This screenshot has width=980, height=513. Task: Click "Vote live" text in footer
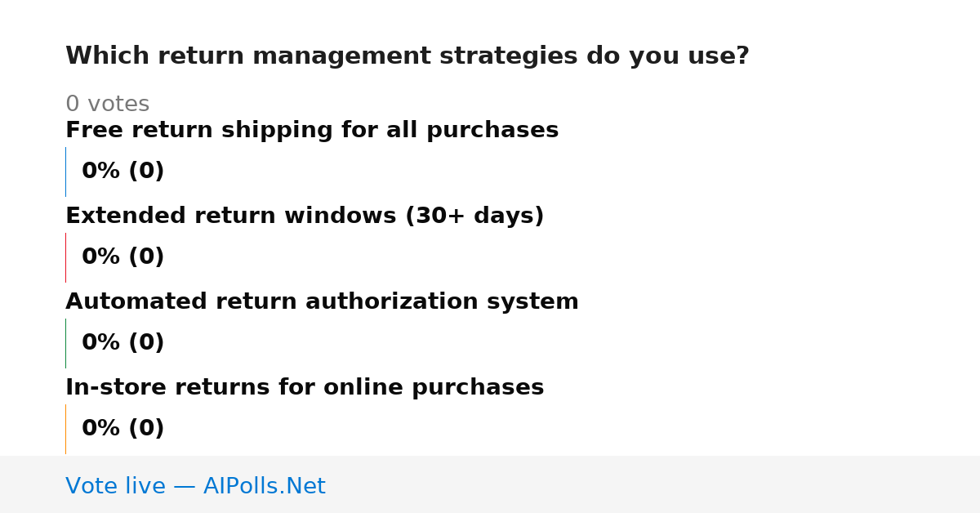pos(115,487)
